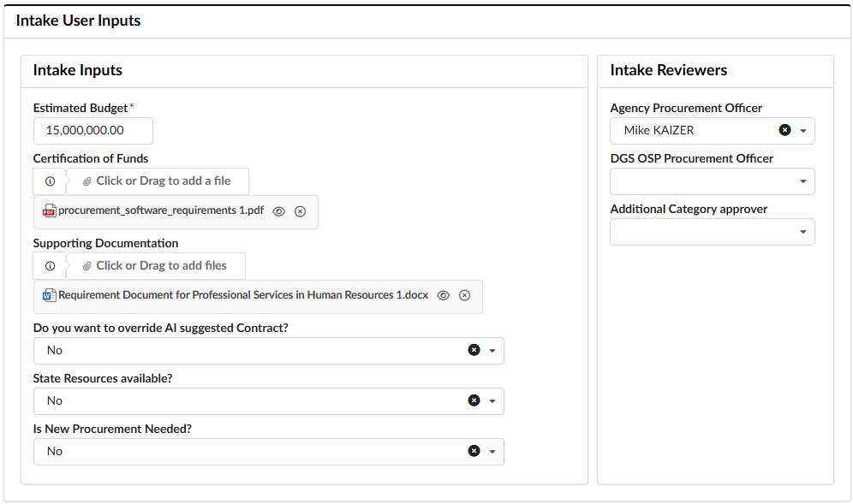Click the 'Additional Category approver' label
This screenshot has height=504, width=853.
point(689,210)
